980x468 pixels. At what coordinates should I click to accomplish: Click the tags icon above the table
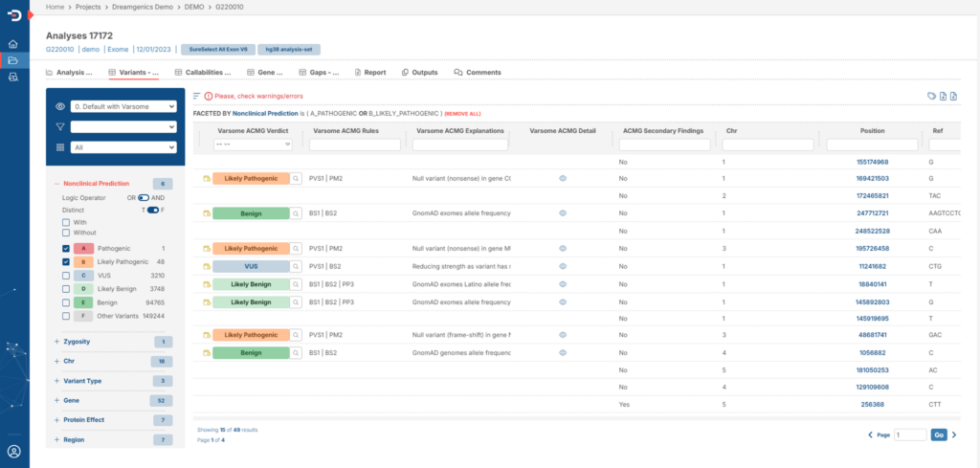931,97
